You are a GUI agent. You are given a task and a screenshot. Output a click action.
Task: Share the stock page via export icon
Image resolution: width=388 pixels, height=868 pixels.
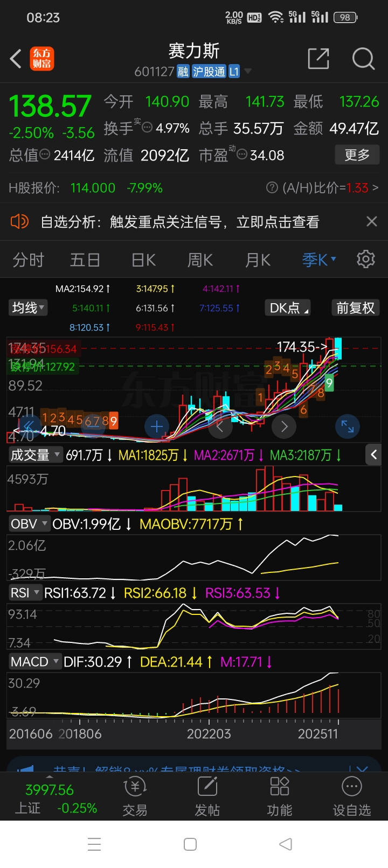[318, 58]
